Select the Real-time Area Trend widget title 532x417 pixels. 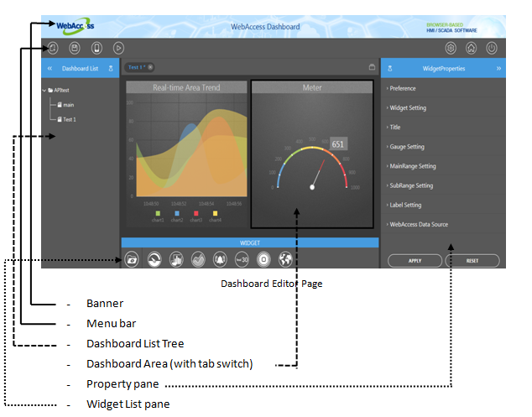[x=186, y=87]
